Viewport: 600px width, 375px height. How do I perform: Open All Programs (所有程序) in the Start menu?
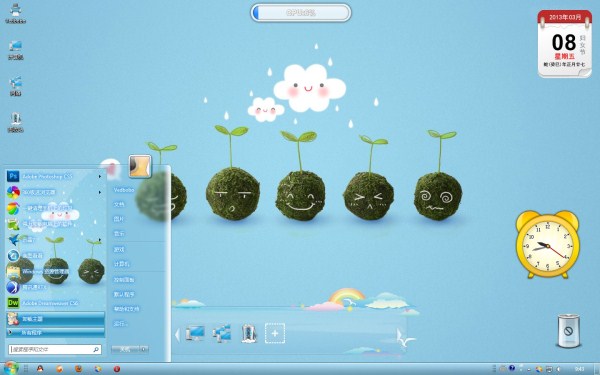pos(55,333)
